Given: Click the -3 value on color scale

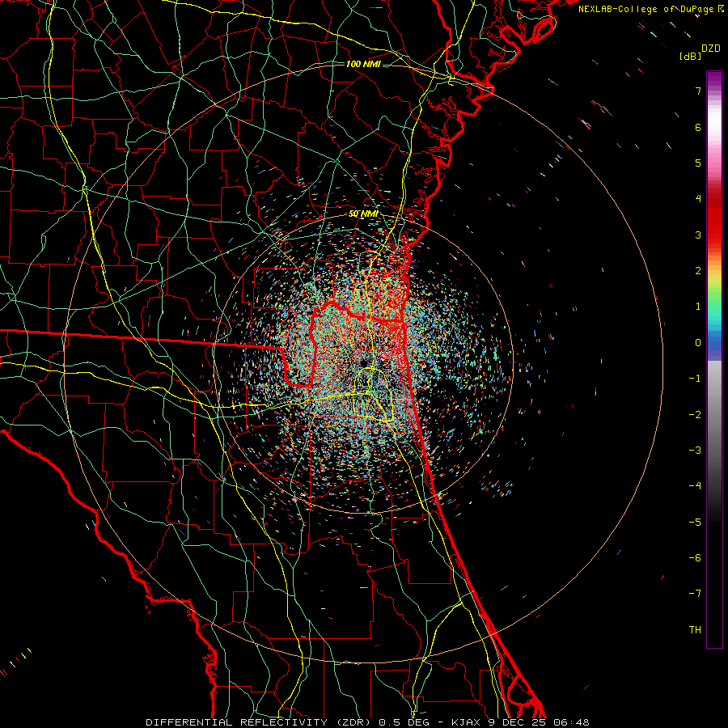Looking at the screenshot, I should click(x=695, y=450).
